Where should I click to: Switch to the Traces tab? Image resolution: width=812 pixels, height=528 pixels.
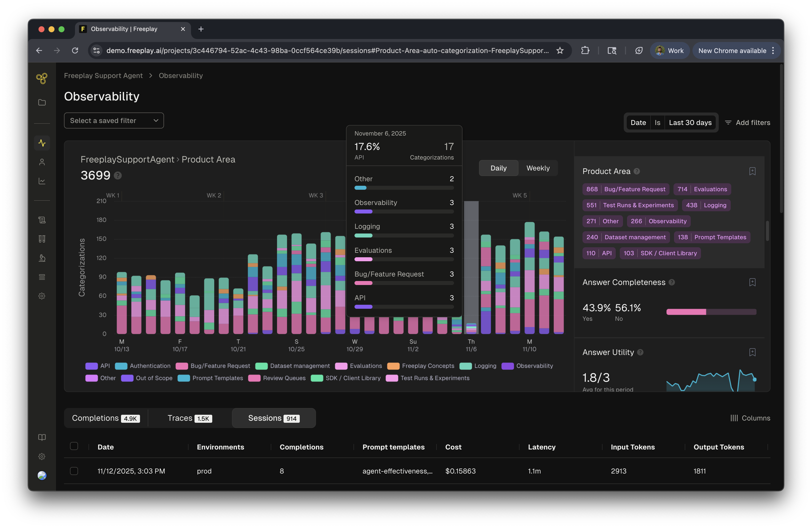tap(190, 418)
